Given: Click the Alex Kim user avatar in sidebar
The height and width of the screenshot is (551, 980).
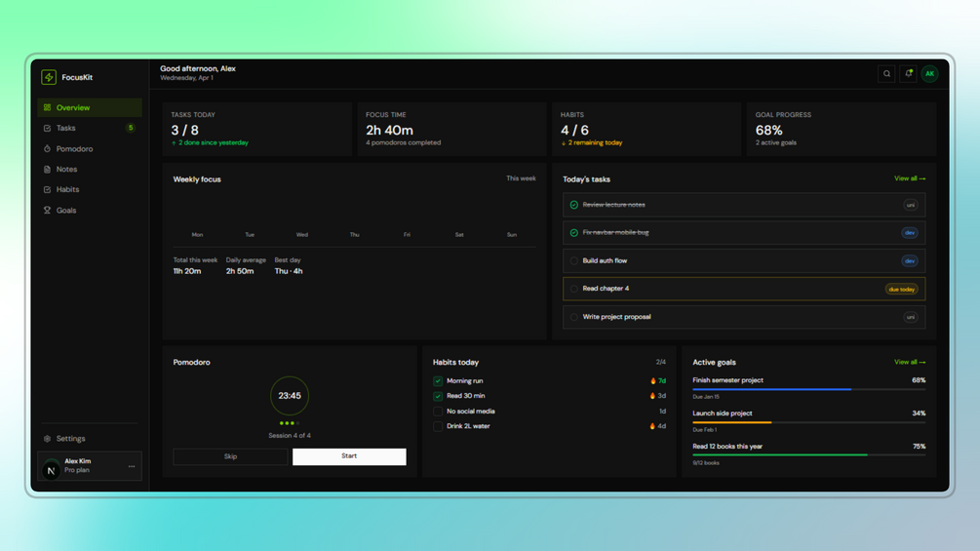Looking at the screenshot, I should click(52, 470).
